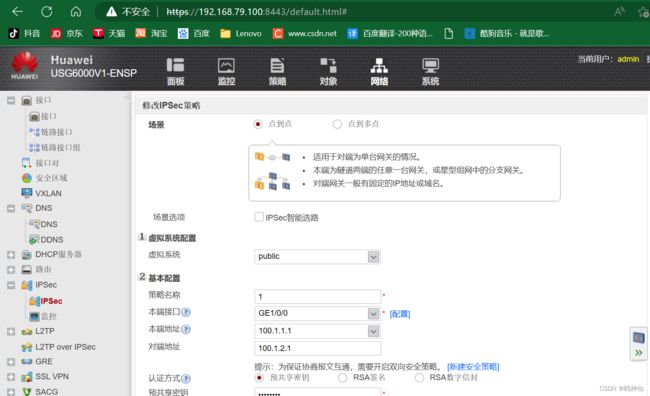
Task: Select DNS sub-item in sidebar
Action: [x=43, y=224]
